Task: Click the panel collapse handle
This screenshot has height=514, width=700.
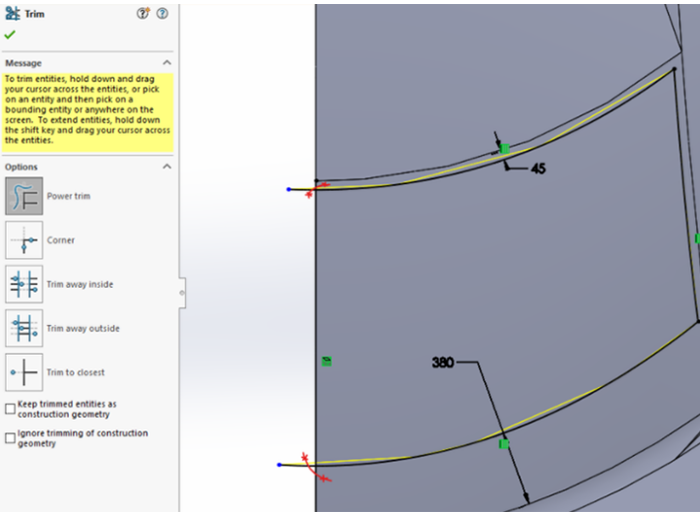Action: click(182, 293)
